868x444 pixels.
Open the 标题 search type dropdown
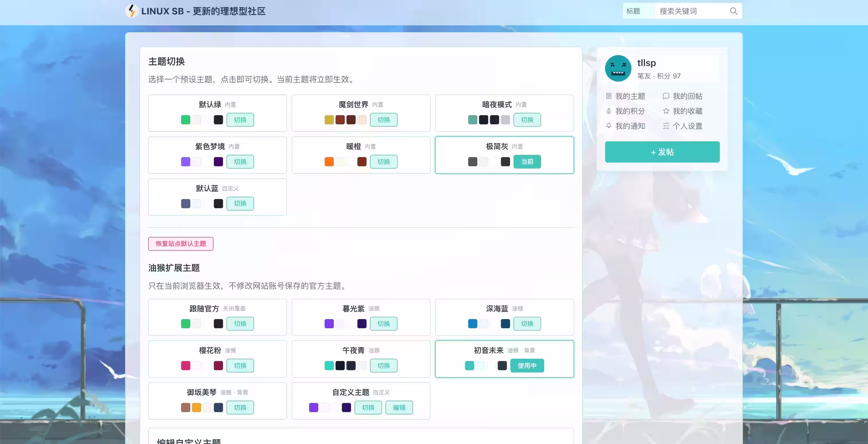(x=639, y=11)
